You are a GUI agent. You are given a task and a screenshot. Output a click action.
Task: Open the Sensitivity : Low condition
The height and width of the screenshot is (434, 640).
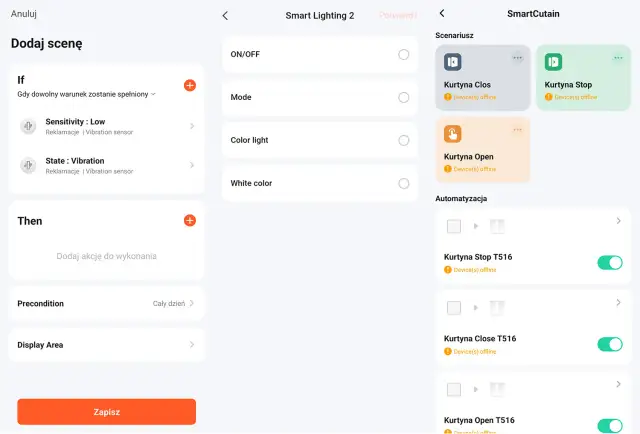click(106, 126)
